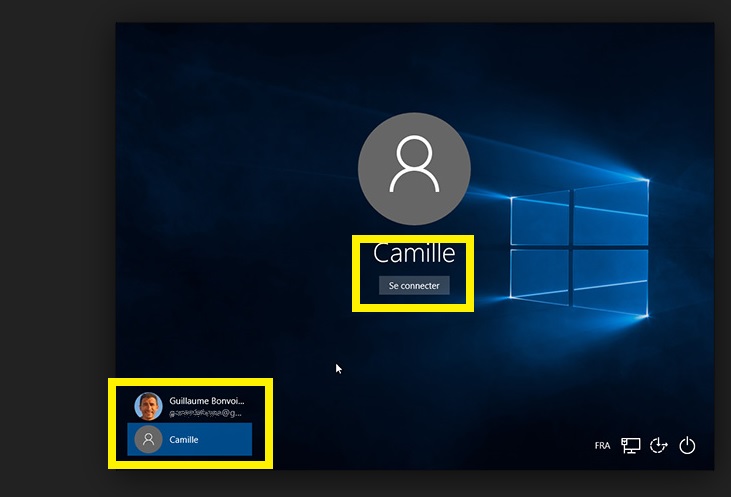The width and height of the screenshot is (731, 497).
Task: Open the FRA keyboard language selector
Action: (602, 446)
